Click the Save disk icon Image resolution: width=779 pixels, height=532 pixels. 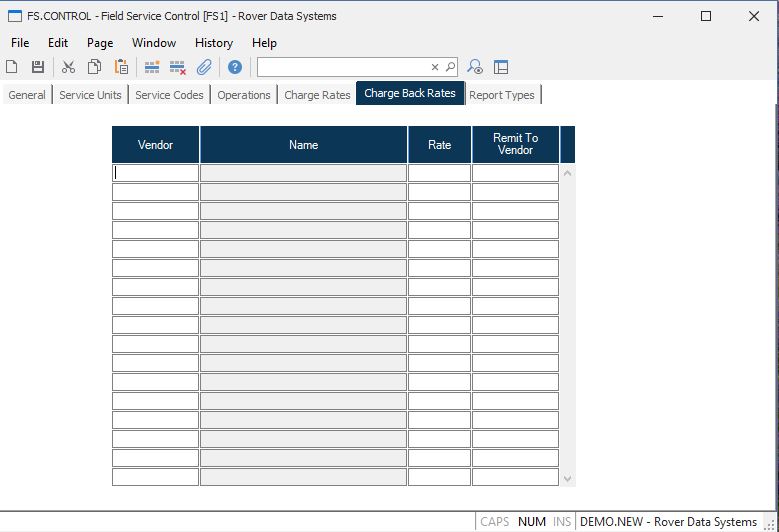tap(38, 67)
